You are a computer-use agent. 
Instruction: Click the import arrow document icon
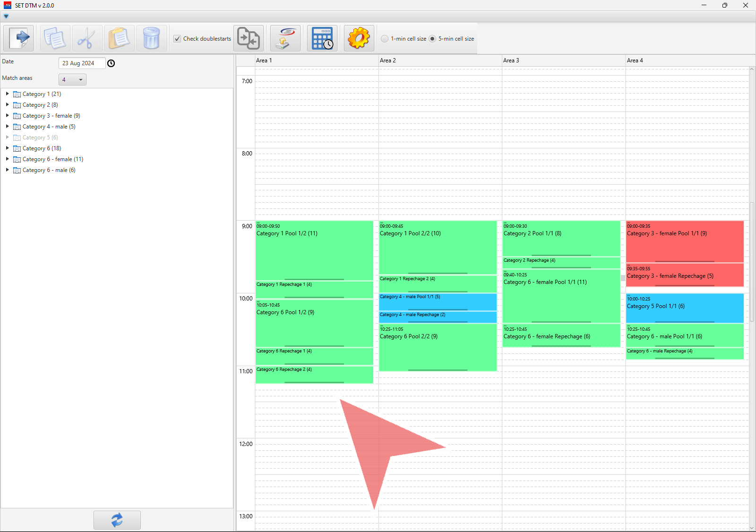tap(19, 38)
